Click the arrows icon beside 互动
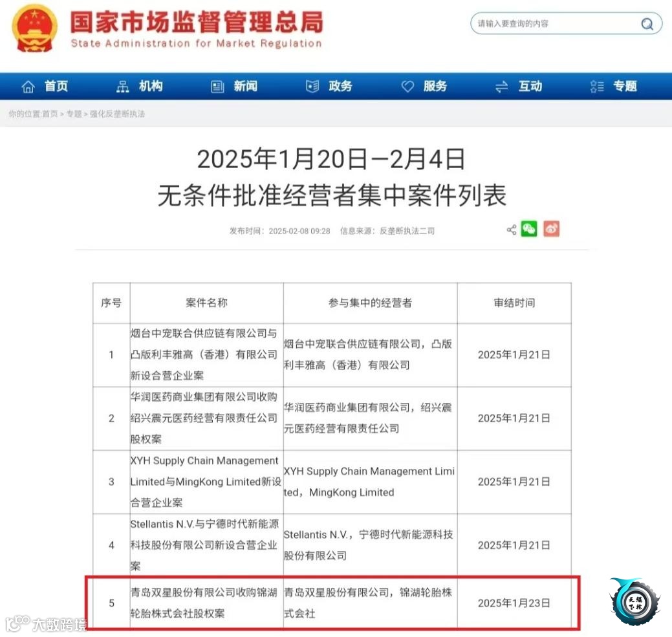Image resolution: width=672 pixels, height=637 pixels. click(x=501, y=87)
